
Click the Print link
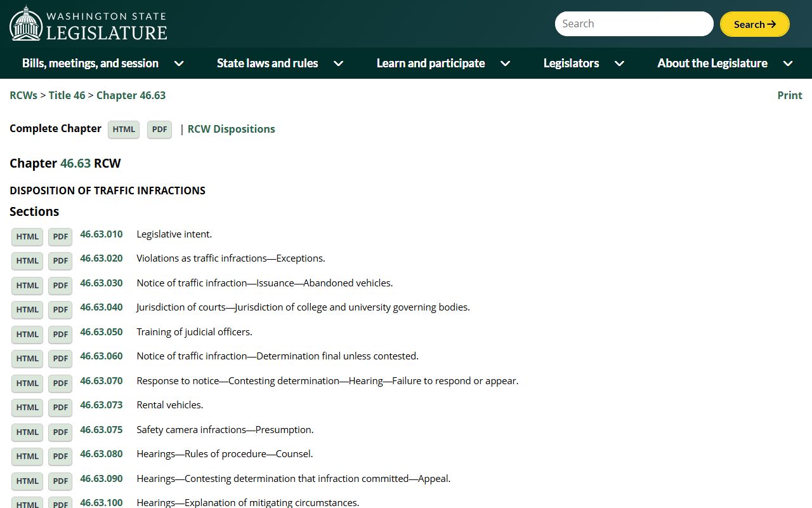pos(789,95)
